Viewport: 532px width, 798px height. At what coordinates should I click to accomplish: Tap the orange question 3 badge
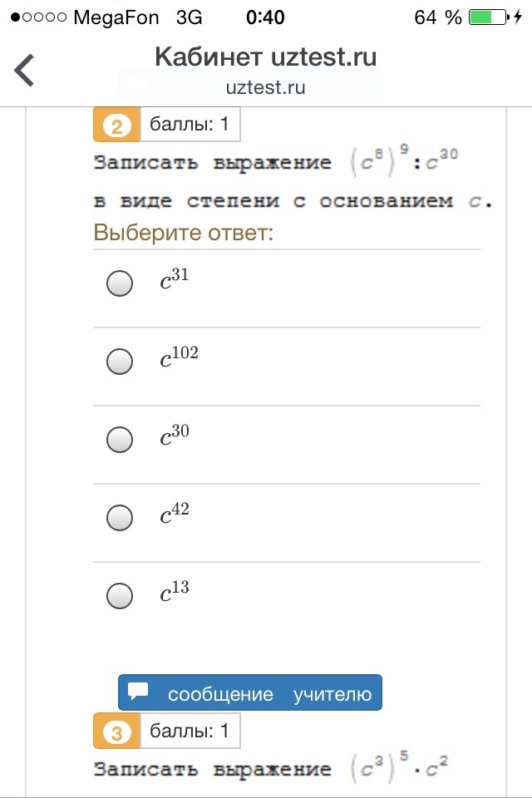[116, 732]
